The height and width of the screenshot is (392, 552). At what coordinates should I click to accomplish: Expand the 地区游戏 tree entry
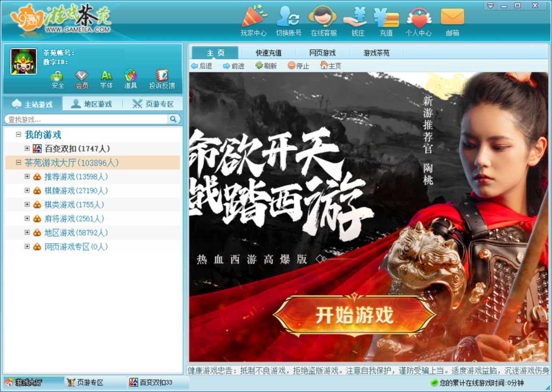(x=27, y=233)
